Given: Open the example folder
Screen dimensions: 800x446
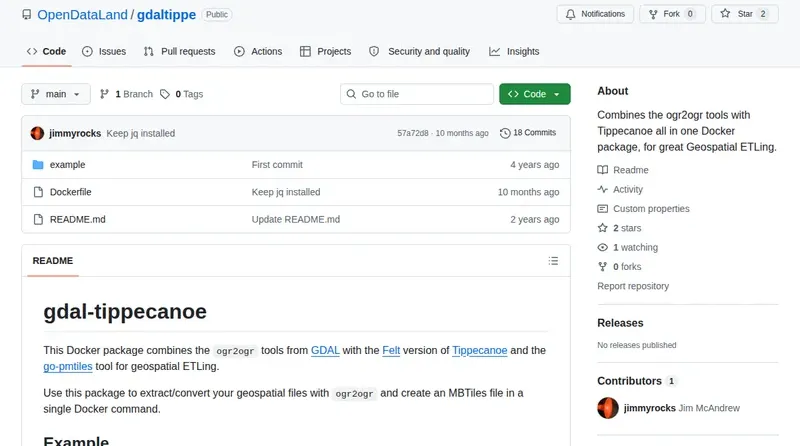Looking at the screenshot, I should click(x=67, y=165).
